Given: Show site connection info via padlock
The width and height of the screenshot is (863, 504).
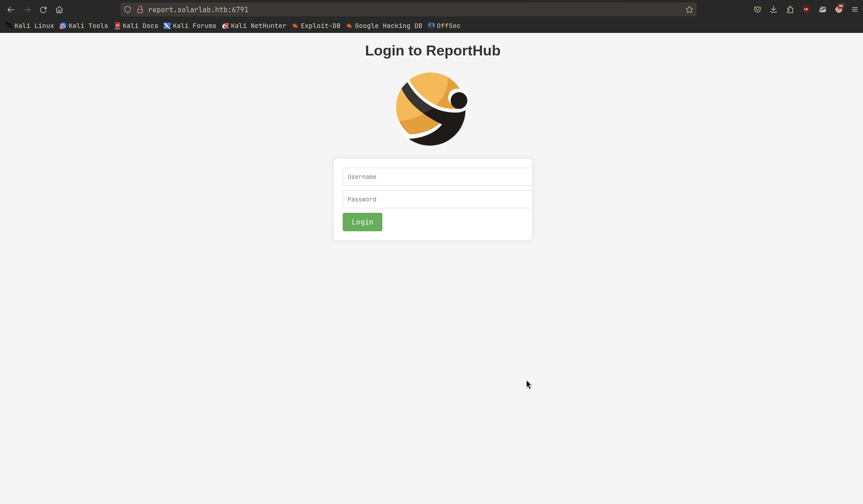Looking at the screenshot, I should (140, 9).
